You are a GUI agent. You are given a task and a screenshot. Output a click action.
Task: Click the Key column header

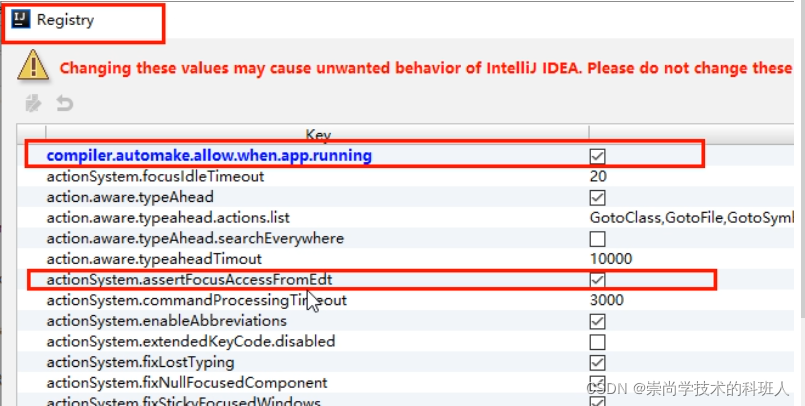318,133
